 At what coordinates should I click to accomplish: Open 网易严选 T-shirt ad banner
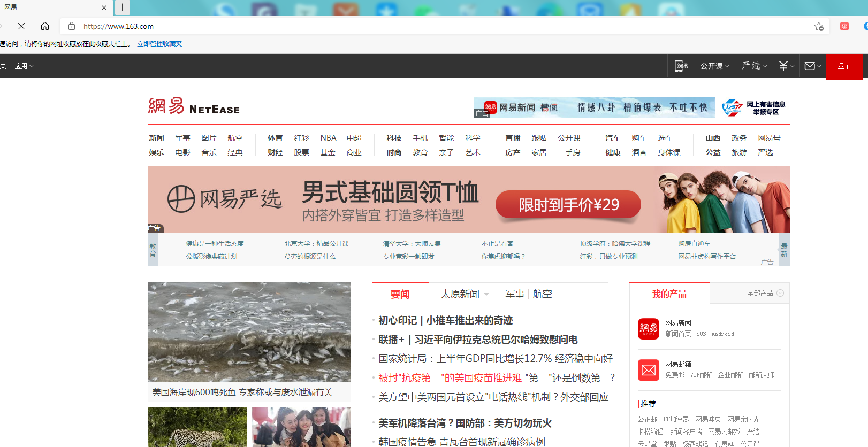tap(469, 199)
